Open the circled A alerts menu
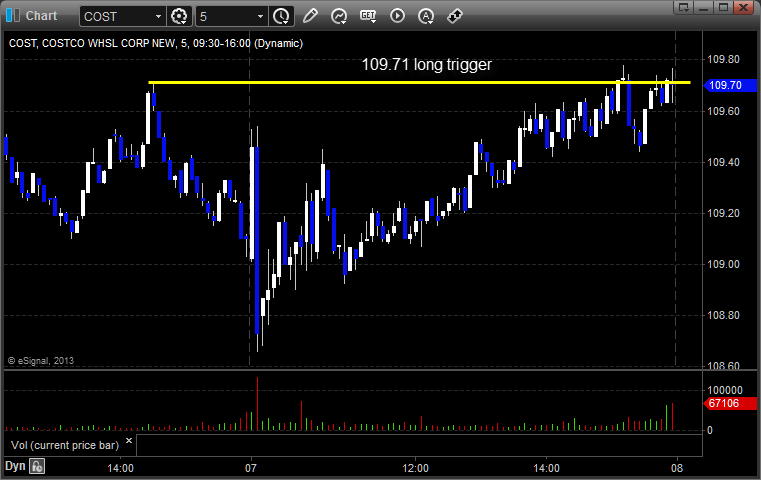The image size is (761, 480). pyautogui.click(x=426, y=16)
